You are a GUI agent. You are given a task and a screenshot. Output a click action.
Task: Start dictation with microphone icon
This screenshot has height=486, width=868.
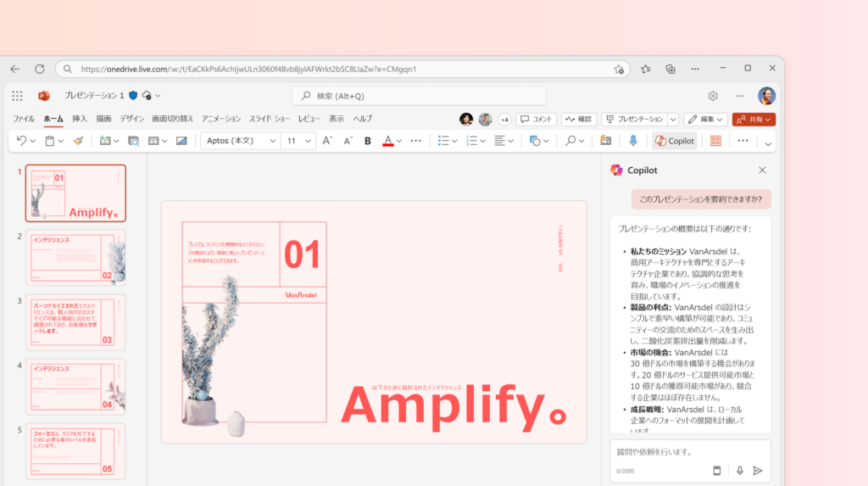coord(633,141)
